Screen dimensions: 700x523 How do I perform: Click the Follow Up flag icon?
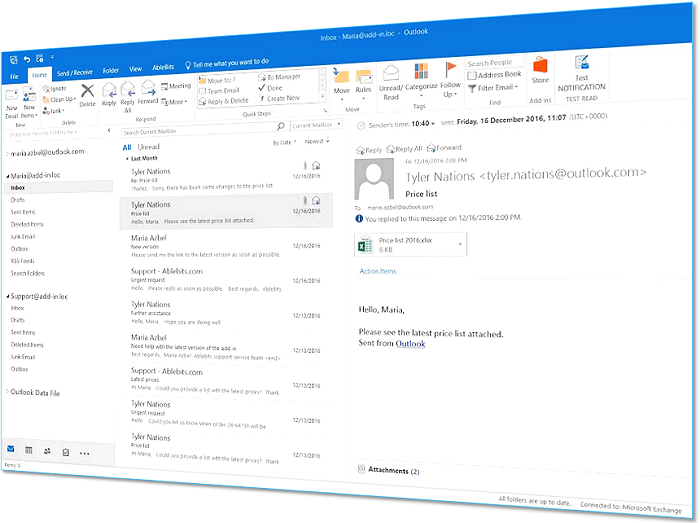click(450, 70)
